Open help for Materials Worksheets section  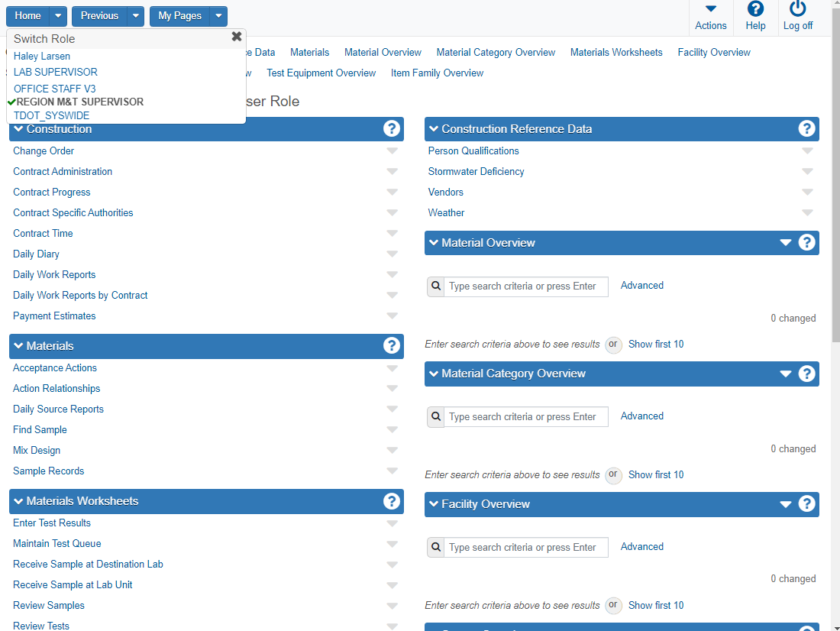coord(392,501)
